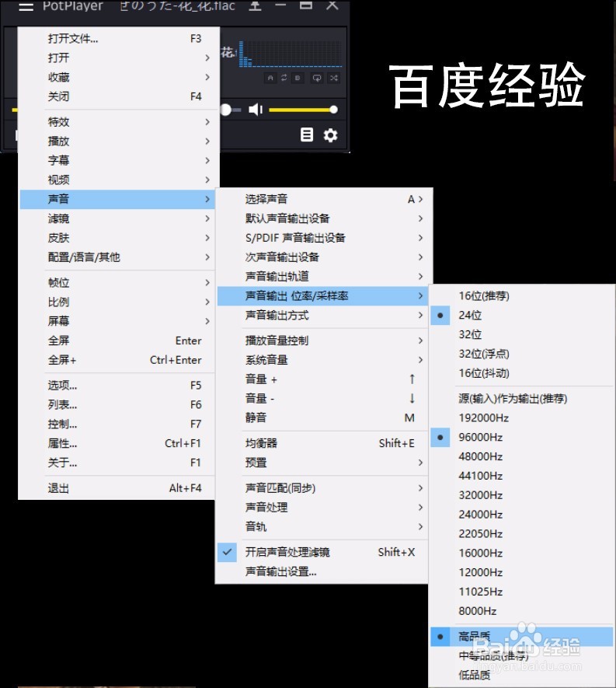This screenshot has width=616, height=688.
Task: Expand the 收藏 submenu
Action: click(x=117, y=77)
